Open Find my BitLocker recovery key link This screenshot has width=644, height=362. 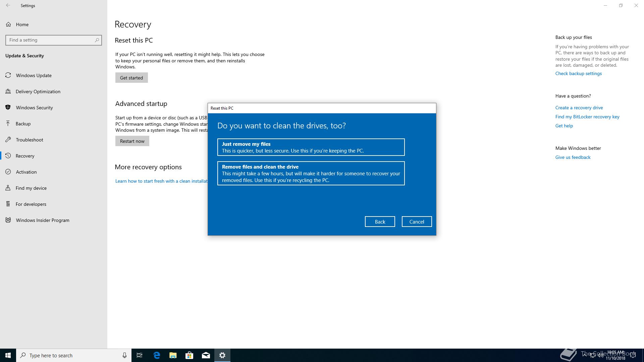tap(587, 117)
